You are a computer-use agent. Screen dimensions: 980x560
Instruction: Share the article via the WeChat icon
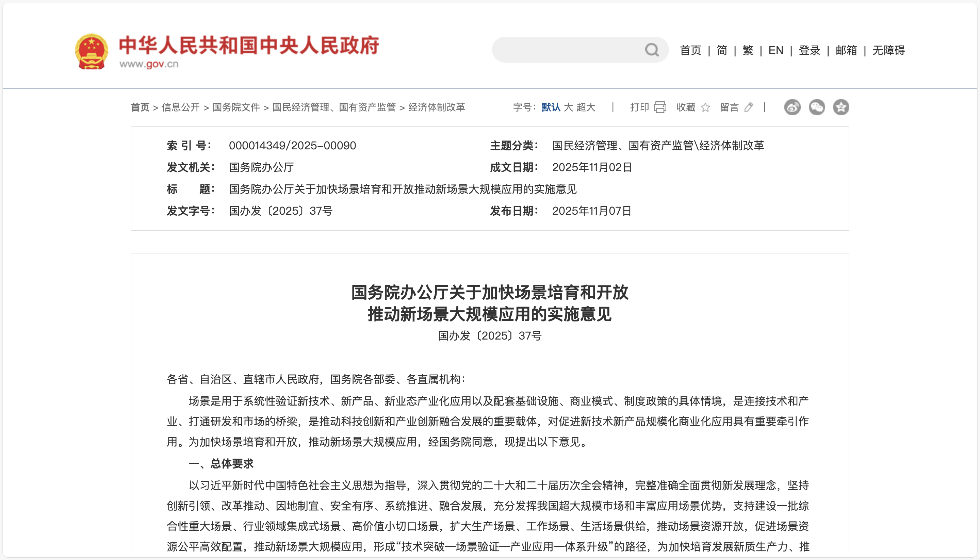pos(817,107)
